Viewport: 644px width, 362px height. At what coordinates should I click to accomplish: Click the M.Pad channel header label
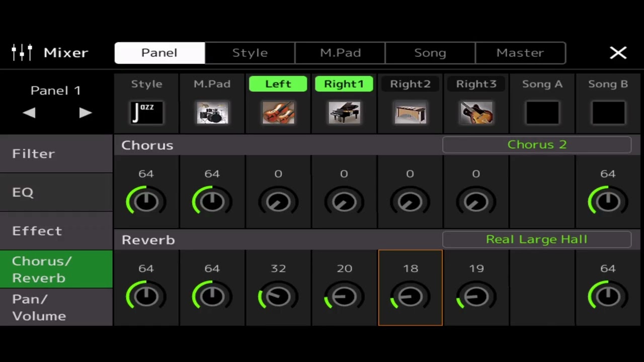point(212,84)
